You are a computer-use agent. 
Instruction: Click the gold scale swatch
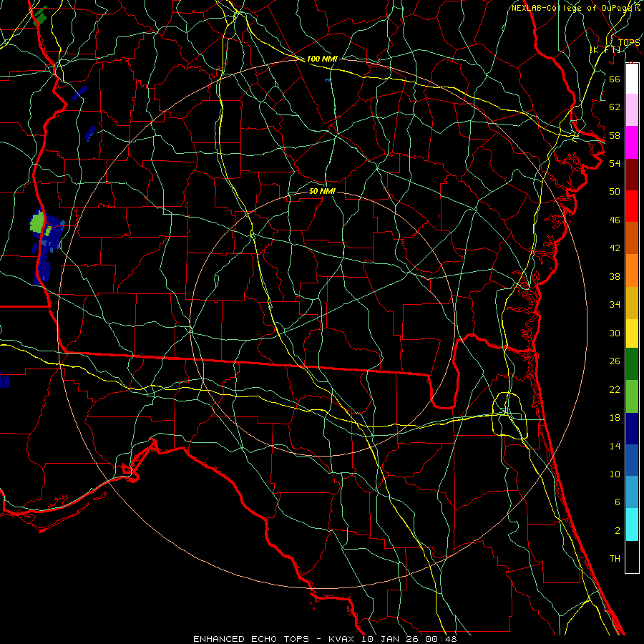(x=632, y=303)
